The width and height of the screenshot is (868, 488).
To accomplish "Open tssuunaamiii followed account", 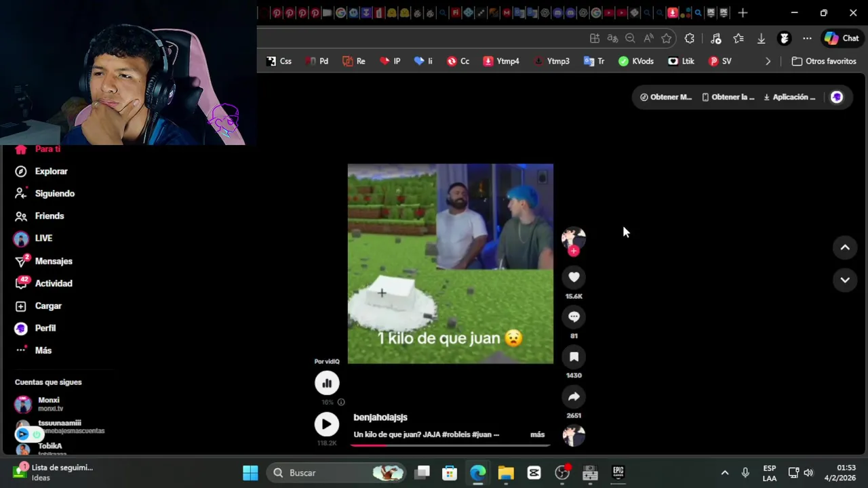I will [x=60, y=426].
